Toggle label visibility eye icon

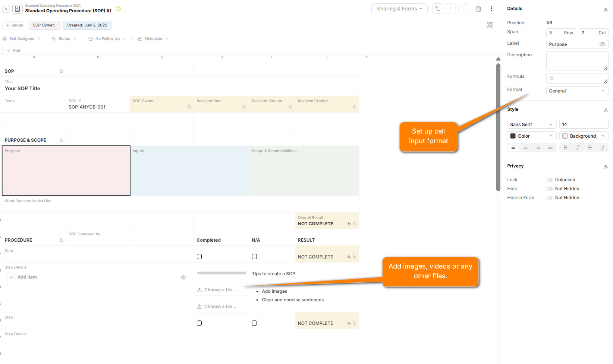(x=602, y=44)
